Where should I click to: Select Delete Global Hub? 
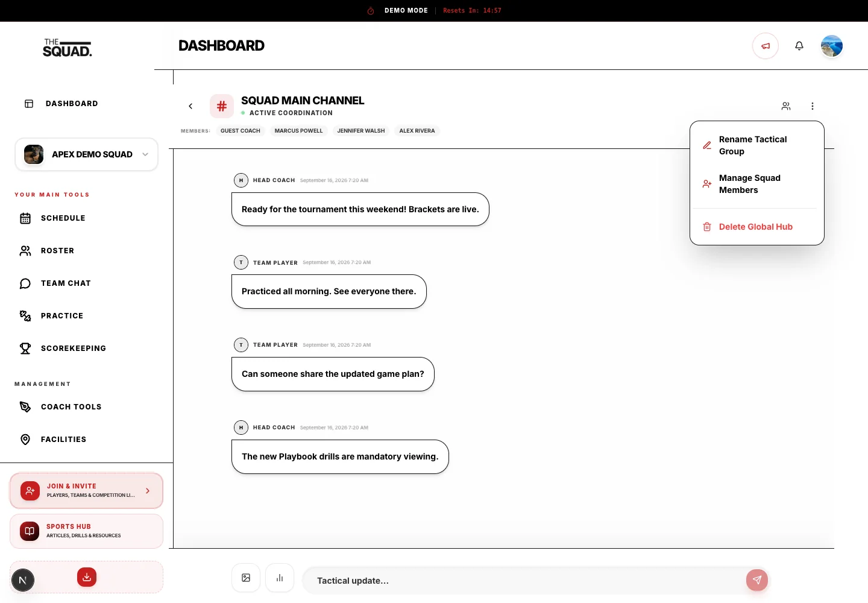[757, 227]
